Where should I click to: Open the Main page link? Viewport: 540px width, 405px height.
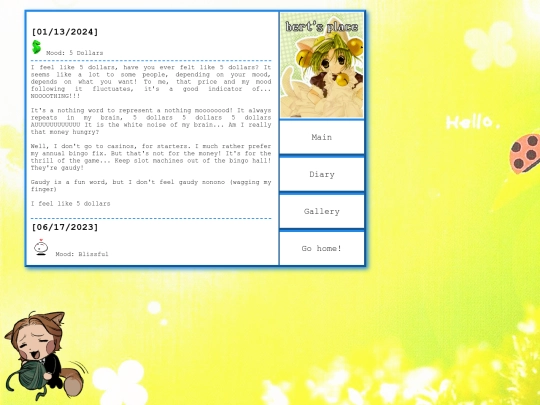pyautogui.click(x=322, y=137)
